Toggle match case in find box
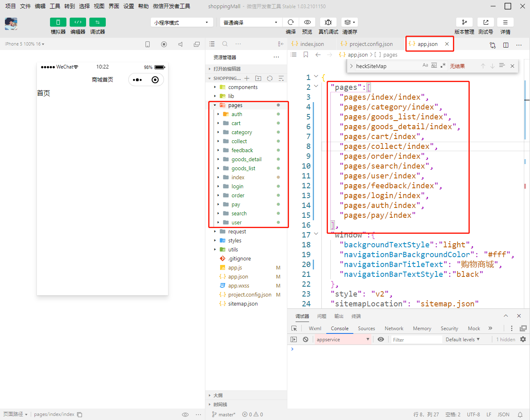The width and height of the screenshot is (530, 420). (x=425, y=66)
